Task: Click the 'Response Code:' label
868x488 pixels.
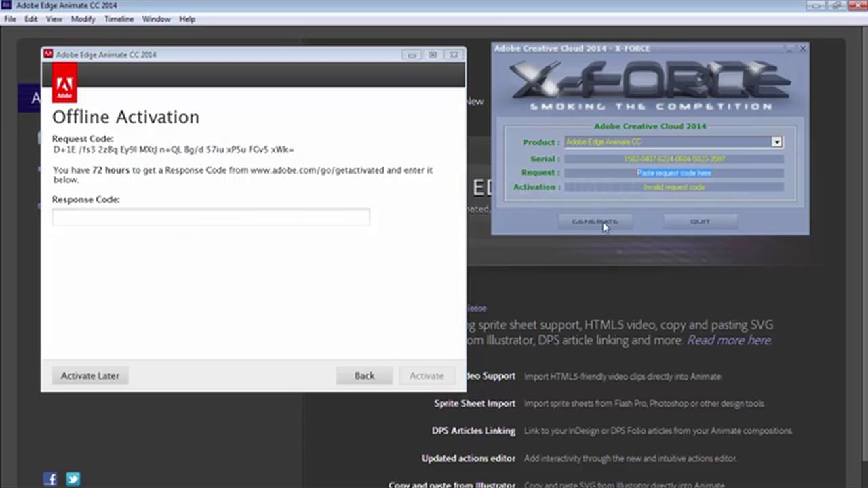Action: (86, 200)
